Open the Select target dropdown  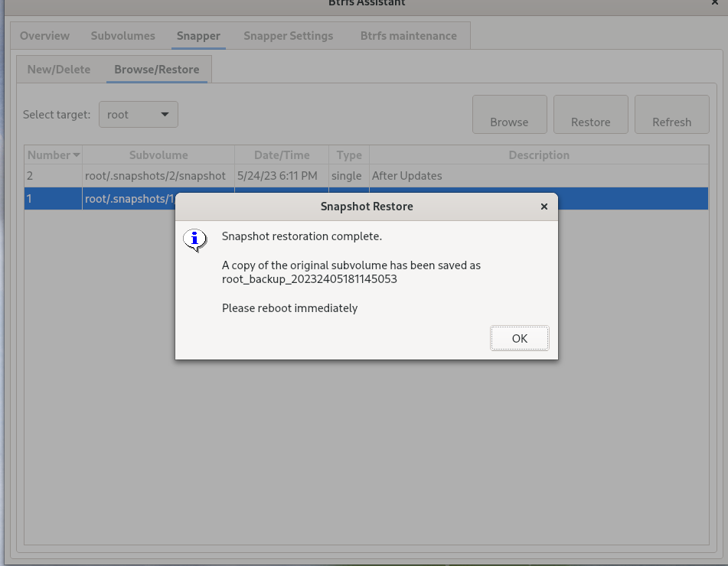[139, 115]
